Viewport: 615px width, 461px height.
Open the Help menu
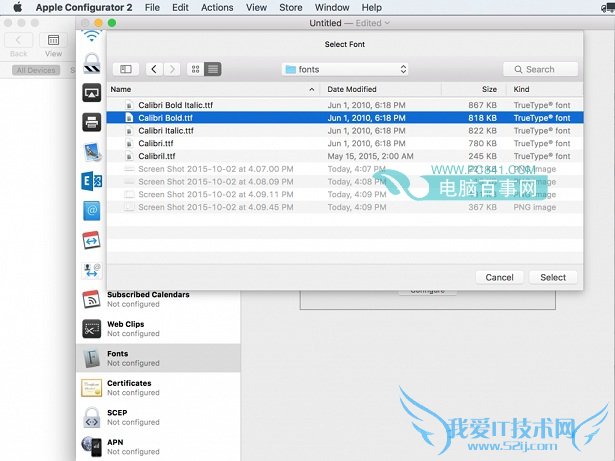tap(371, 7)
